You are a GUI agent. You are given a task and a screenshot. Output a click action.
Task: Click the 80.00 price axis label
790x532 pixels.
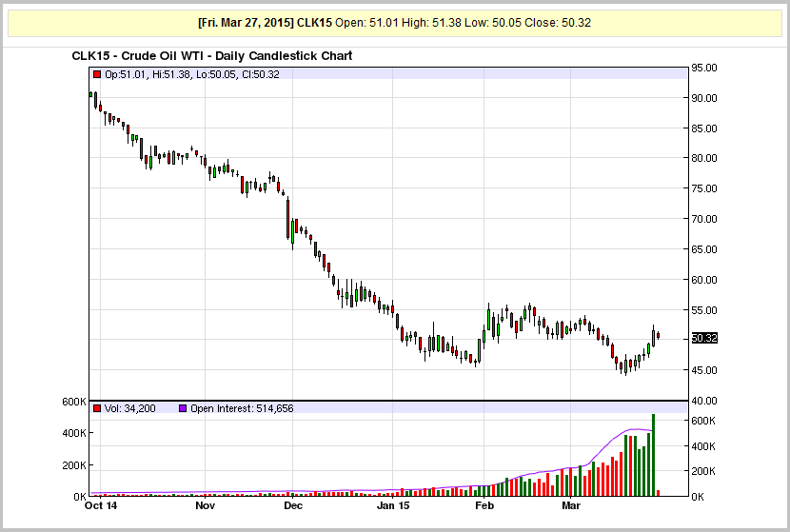click(703, 158)
